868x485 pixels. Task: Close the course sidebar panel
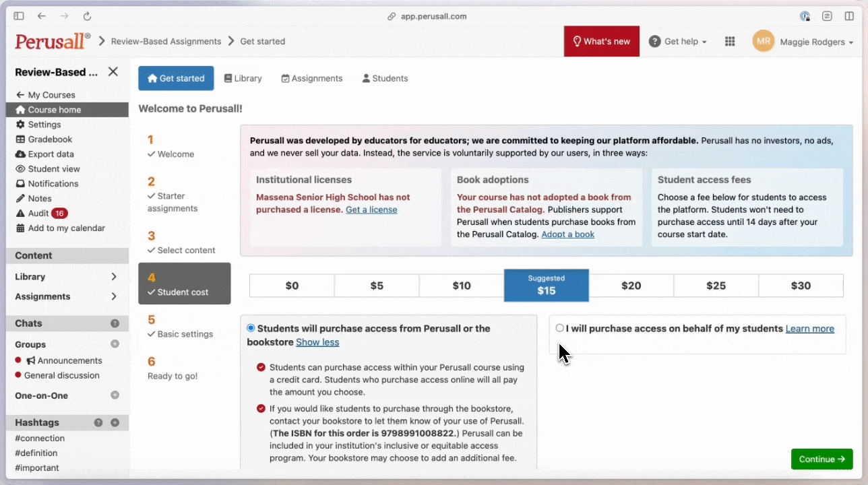pyautogui.click(x=113, y=72)
